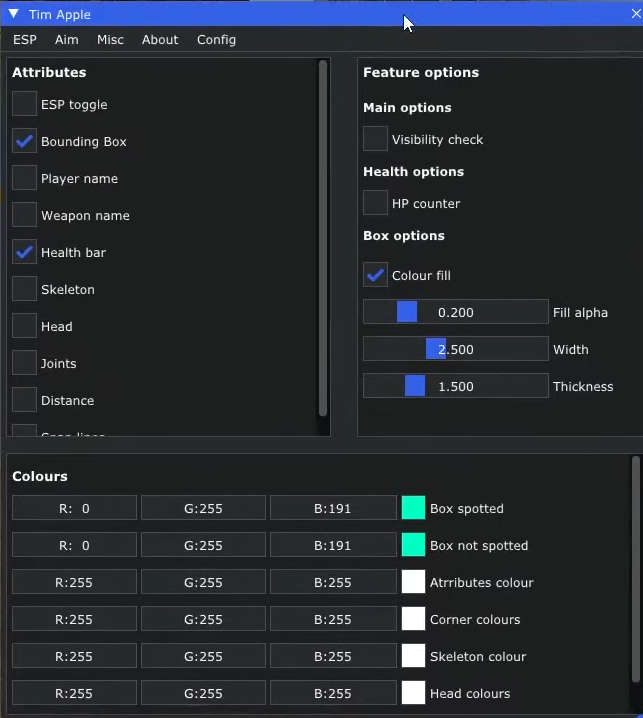This screenshot has width=643, height=718.
Task: Click the Attributes list vertical scrollbar
Action: [323, 240]
